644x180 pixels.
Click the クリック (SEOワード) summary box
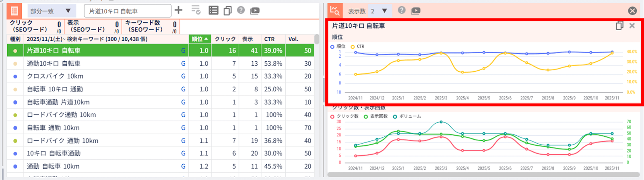pyautogui.click(x=35, y=26)
